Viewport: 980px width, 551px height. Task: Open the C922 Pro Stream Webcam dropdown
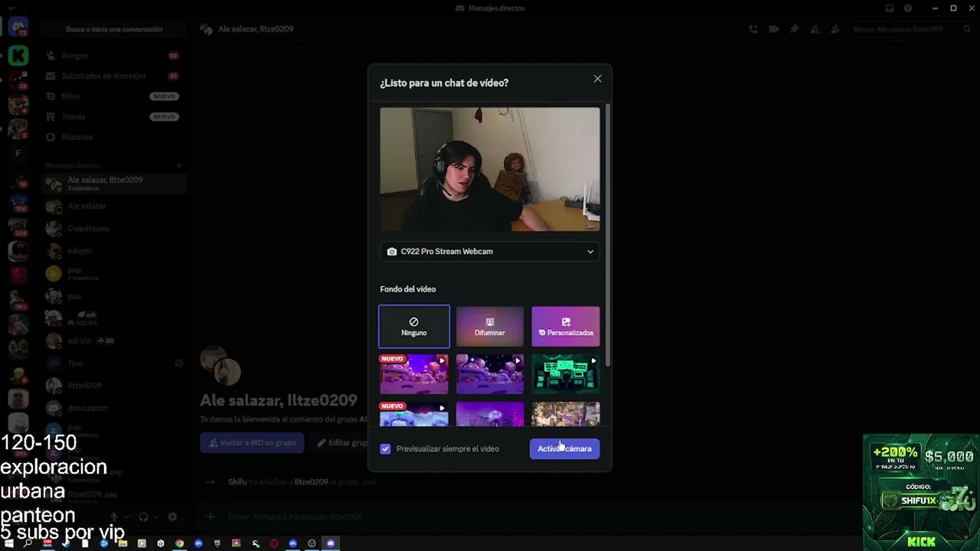490,251
